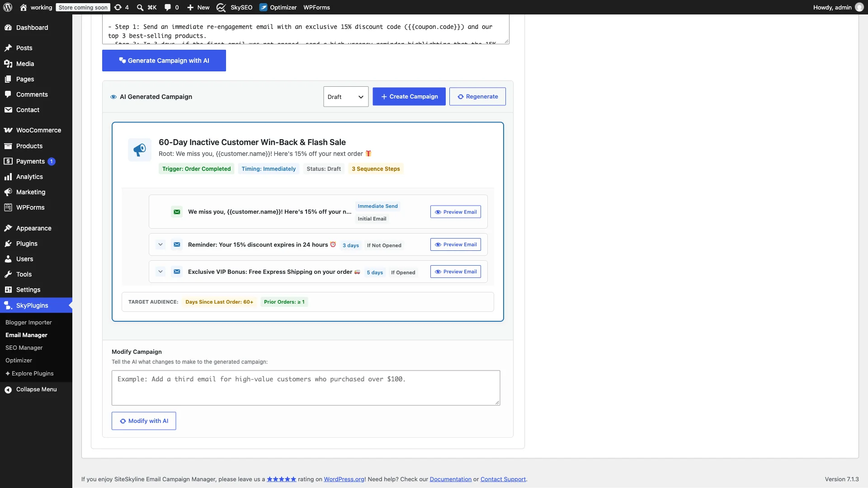
Task: Click Generate Campaign with AI button
Action: pyautogui.click(x=164, y=61)
